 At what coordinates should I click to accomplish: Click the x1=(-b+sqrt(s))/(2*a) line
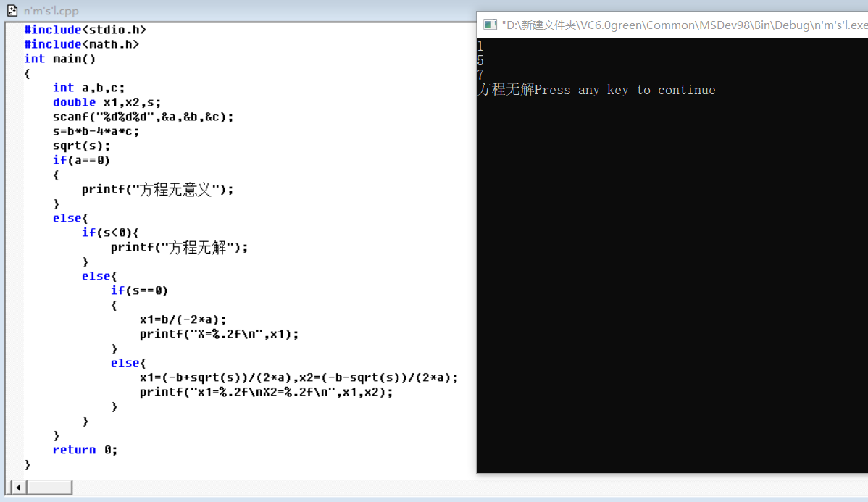[299, 377]
